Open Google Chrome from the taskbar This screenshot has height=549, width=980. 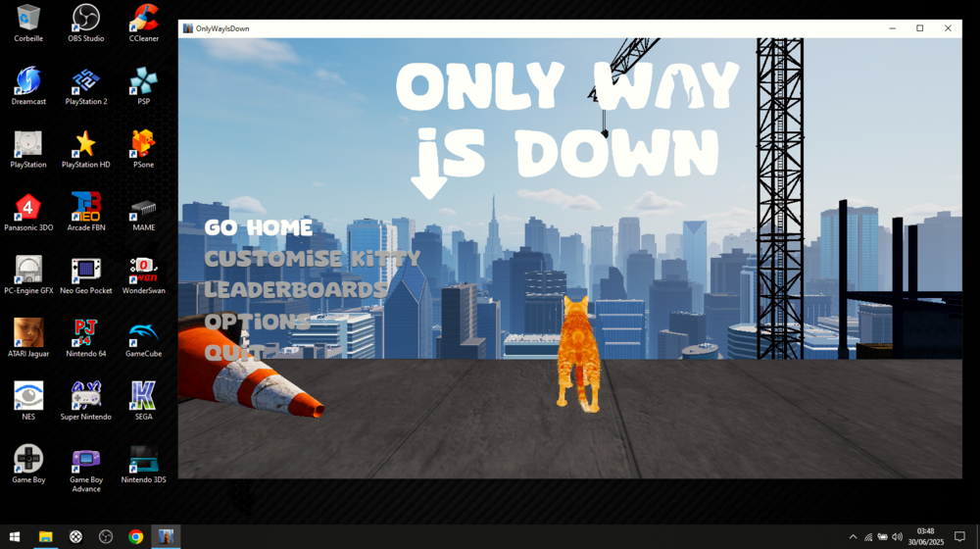point(136,536)
